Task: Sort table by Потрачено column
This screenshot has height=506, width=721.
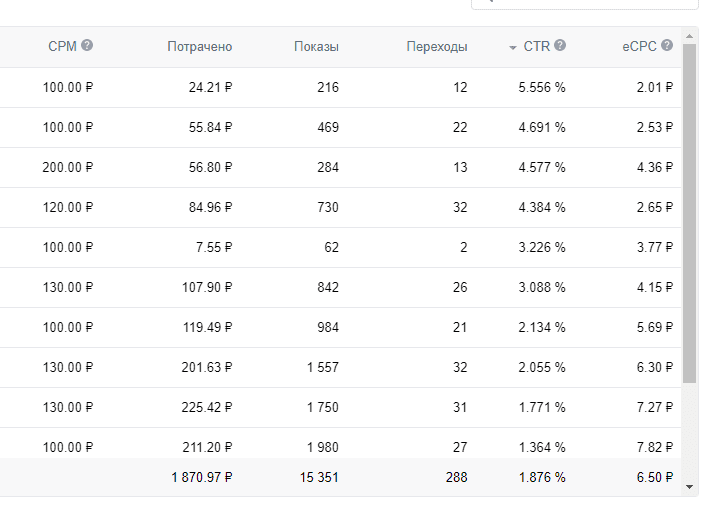Action: click(199, 46)
